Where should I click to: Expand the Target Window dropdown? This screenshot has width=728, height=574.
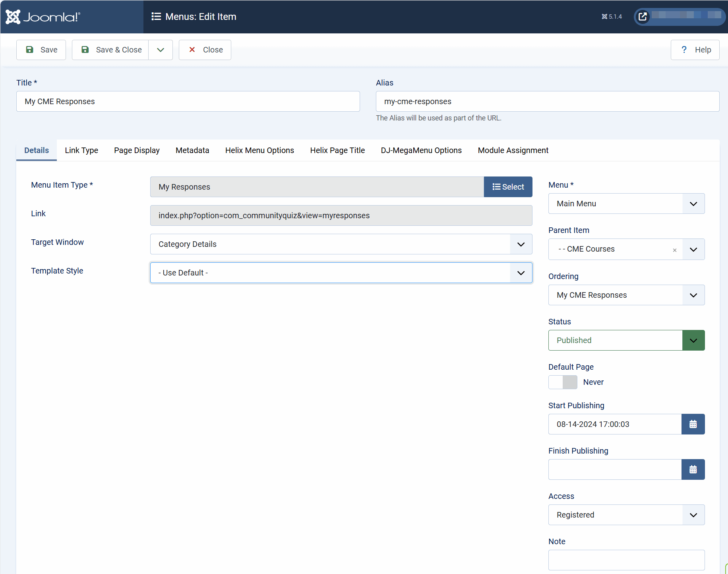point(341,244)
